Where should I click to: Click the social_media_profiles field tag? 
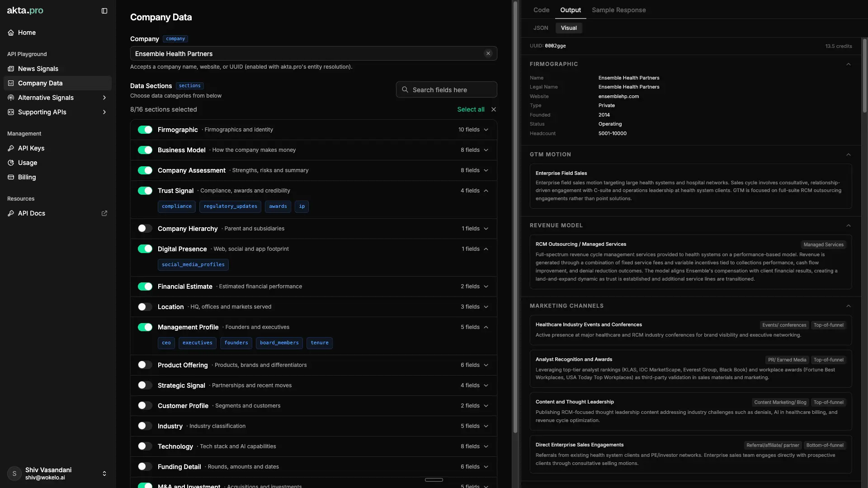(x=193, y=265)
